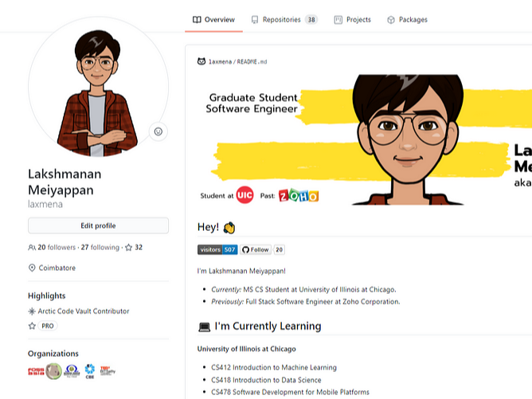Open the Packages tab

coord(407,20)
